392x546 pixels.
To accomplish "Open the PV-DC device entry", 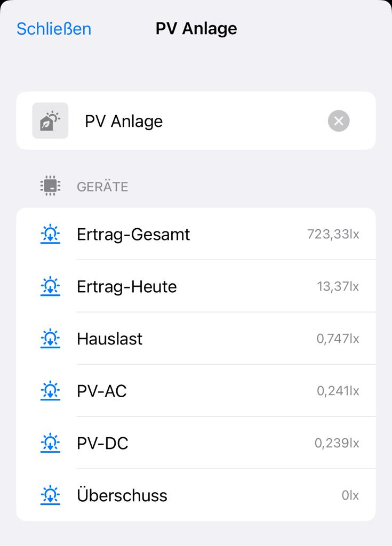I will click(x=103, y=443).
